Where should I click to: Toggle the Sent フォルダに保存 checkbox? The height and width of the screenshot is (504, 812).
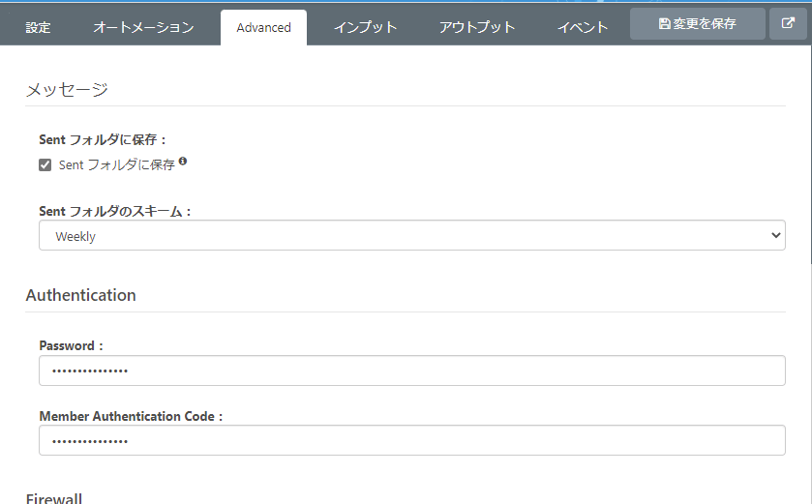pyautogui.click(x=45, y=165)
